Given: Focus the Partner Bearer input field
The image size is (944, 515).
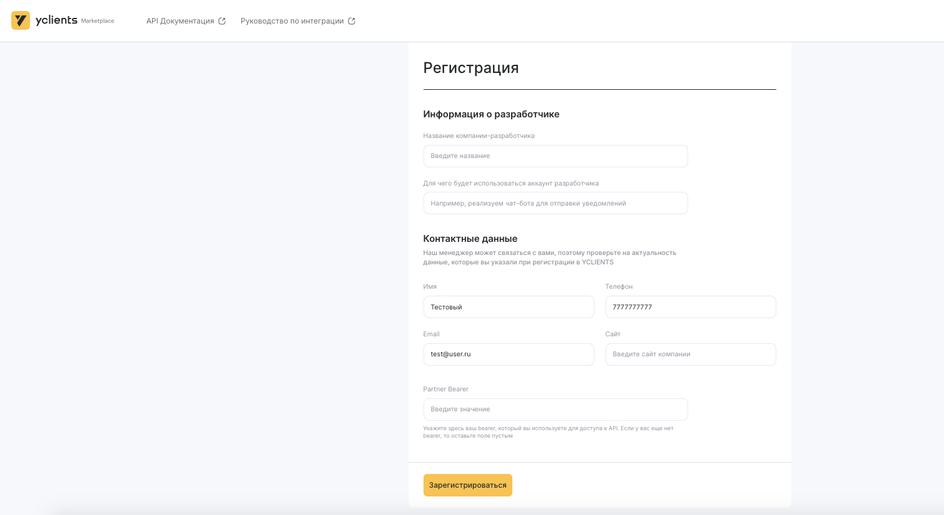Looking at the screenshot, I should click(555, 409).
